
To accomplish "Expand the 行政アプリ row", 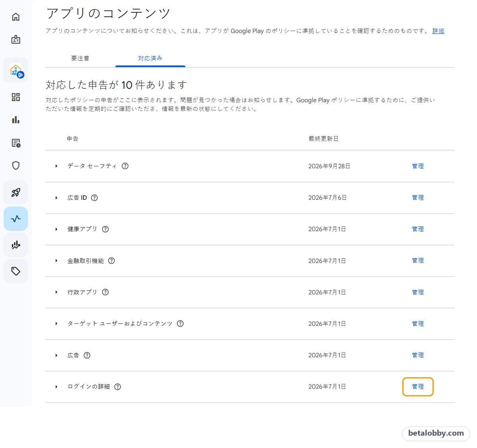I will pyautogui.click(x=56, y=292).
